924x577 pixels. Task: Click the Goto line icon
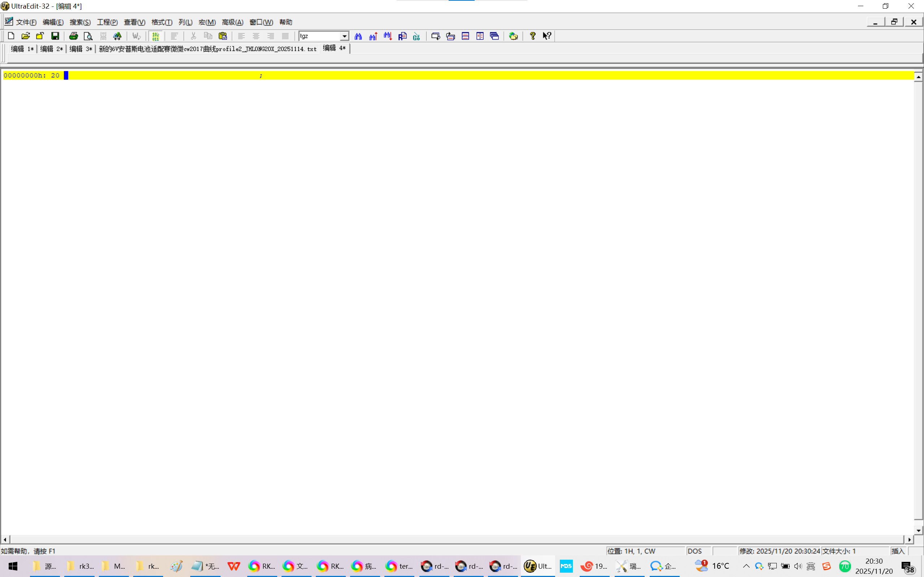[417, 36]
